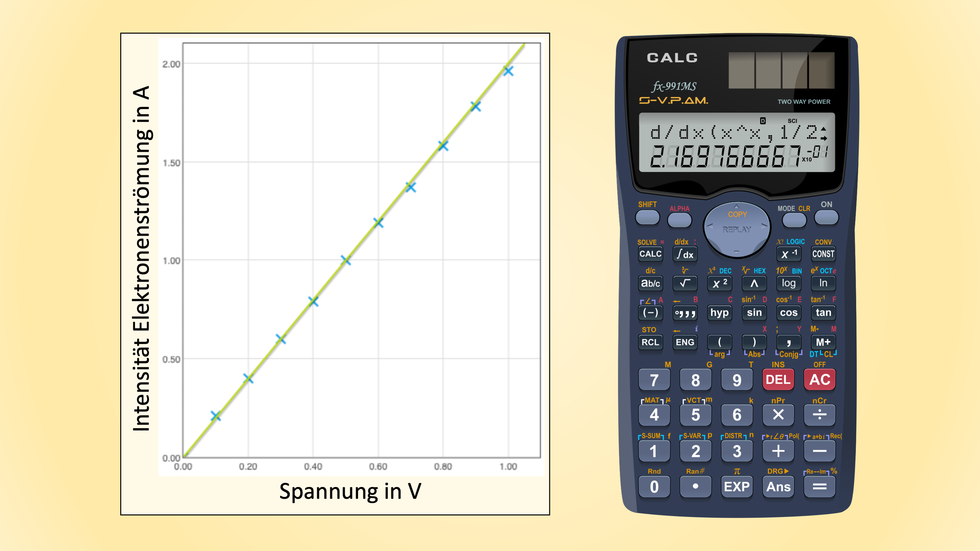Click the ENG key

pyautogui.click(x=685, y=342)
